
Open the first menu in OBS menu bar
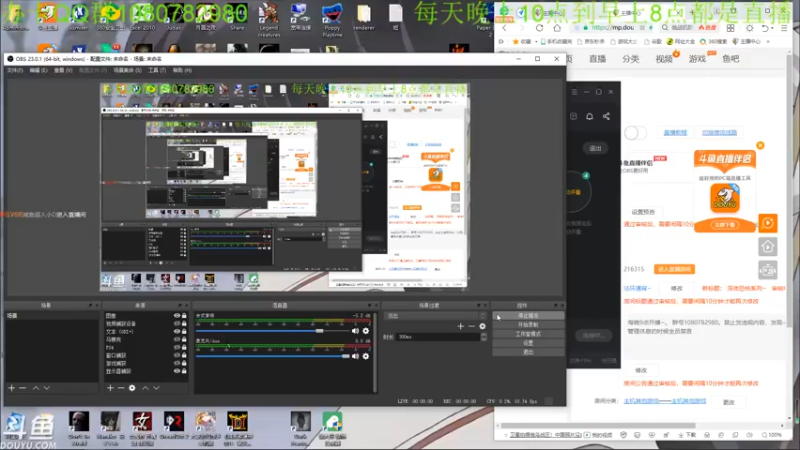point(15,70)
